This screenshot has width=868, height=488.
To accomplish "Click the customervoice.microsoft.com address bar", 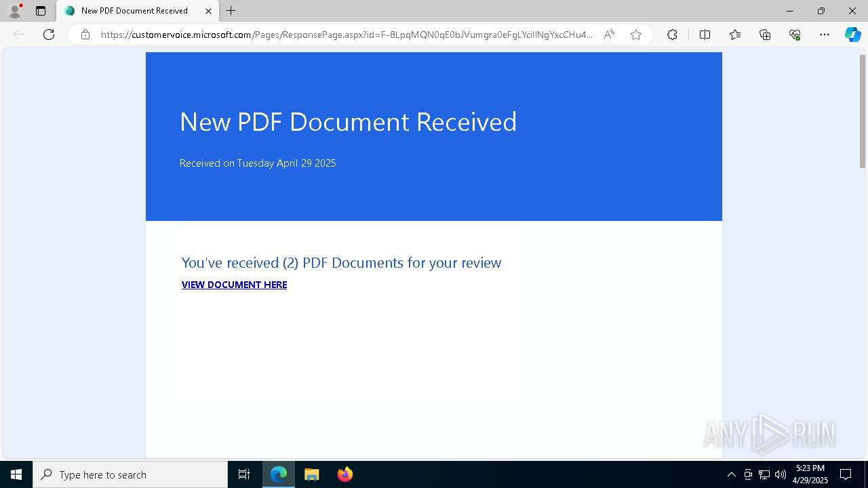I will 347,35.
